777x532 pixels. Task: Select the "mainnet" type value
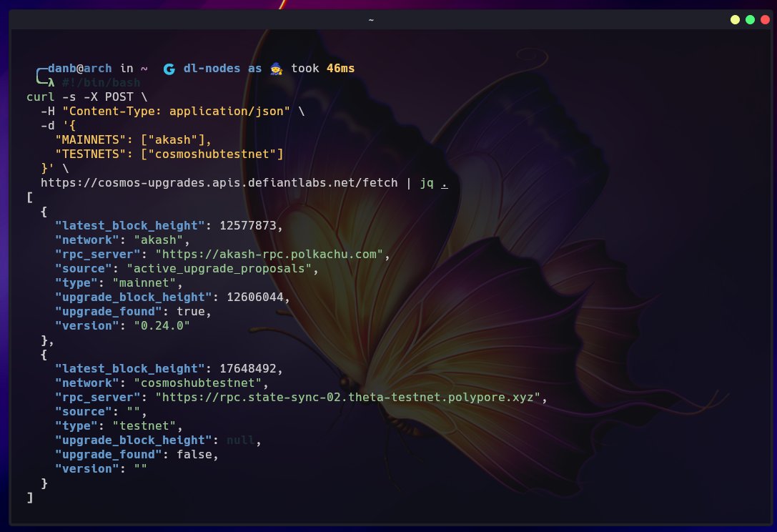144,283
